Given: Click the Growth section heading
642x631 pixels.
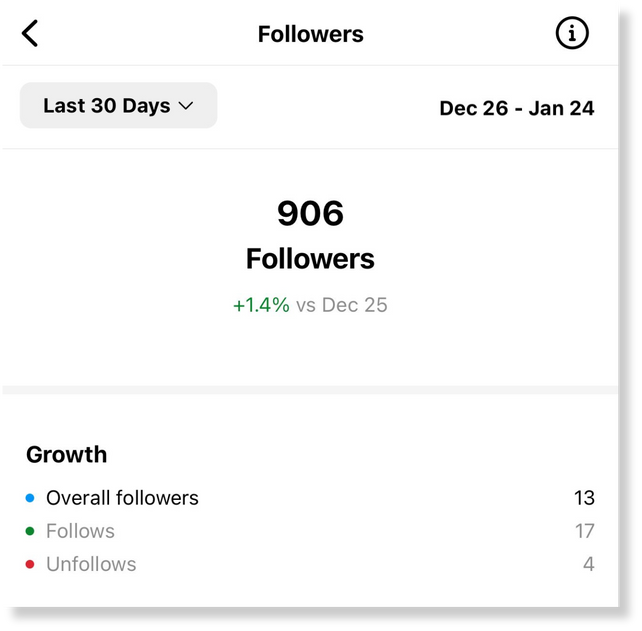Looking at the screenshot, I should (x=67, y=455).
